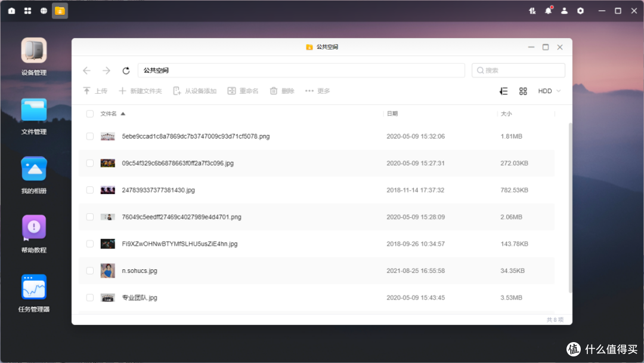Viewport: 644px width, 363px height.
Task: Toggle the select-all checkbox in header
Action: click(x=90, y=114)
